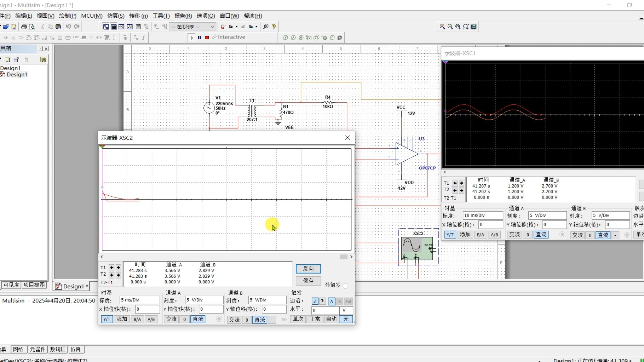Stop the simulation with the red square

[x=207, y=38]
